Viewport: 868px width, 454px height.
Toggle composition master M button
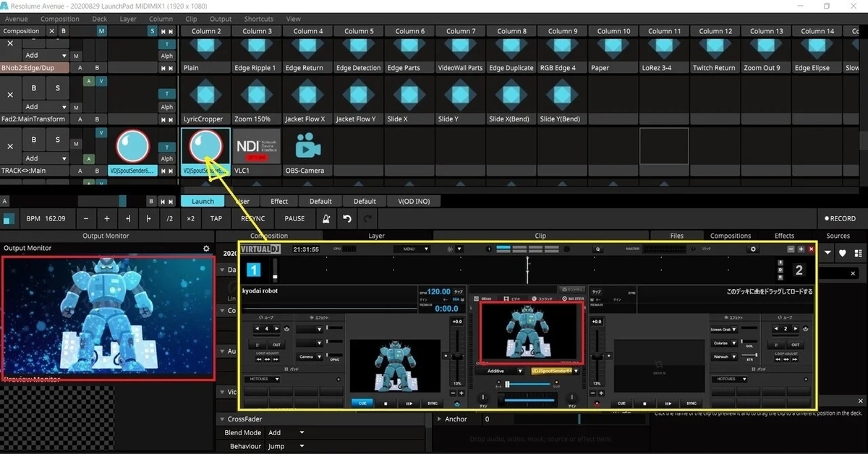101,31
